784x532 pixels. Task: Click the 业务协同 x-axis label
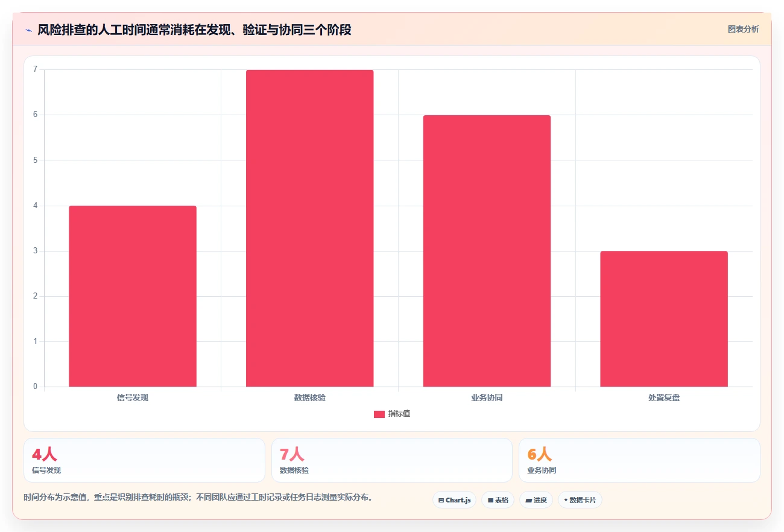coord(487,397)
